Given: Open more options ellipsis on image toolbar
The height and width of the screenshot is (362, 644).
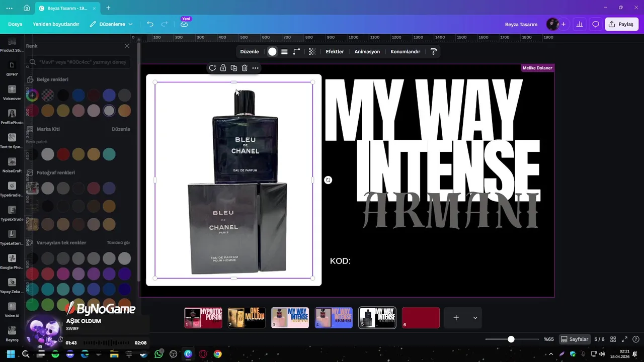Looking at the screenshot, I should point(255,68).
